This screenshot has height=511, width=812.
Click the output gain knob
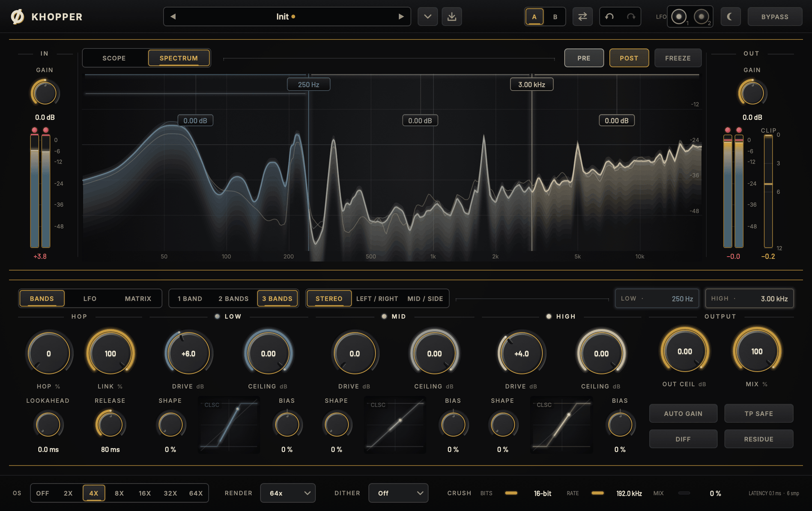[x=752, y=93]
